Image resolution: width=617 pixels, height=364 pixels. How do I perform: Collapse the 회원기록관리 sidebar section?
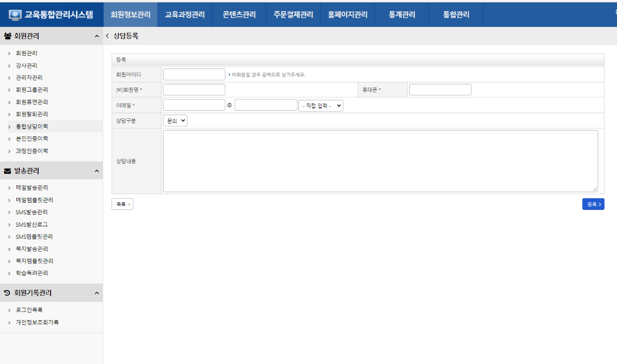point(96,293)
